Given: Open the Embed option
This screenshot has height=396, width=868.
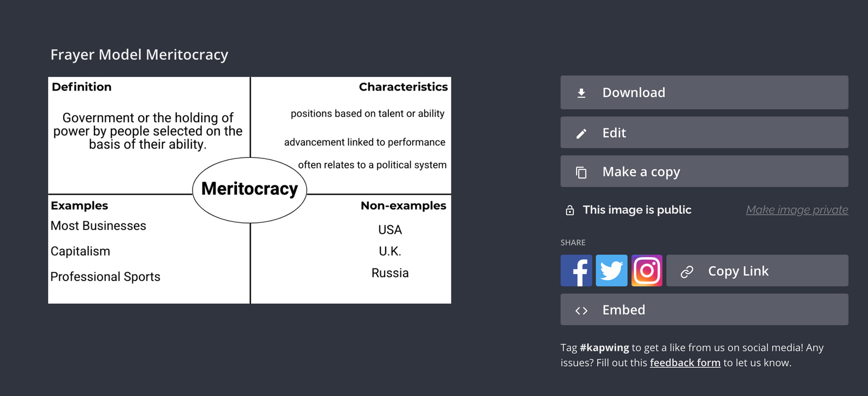Looking at the screenshot, I should tap(704, 310).
